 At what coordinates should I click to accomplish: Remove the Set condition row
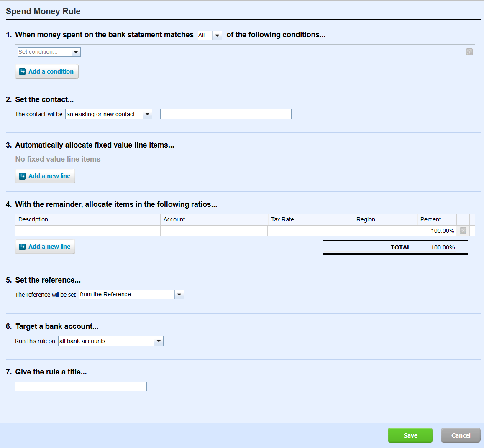coord(469,52)
